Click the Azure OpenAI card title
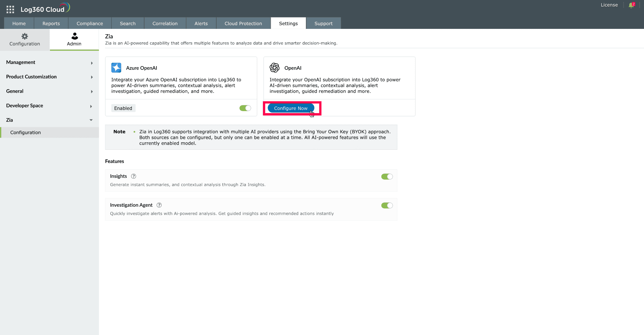 [x=142, y=68]
